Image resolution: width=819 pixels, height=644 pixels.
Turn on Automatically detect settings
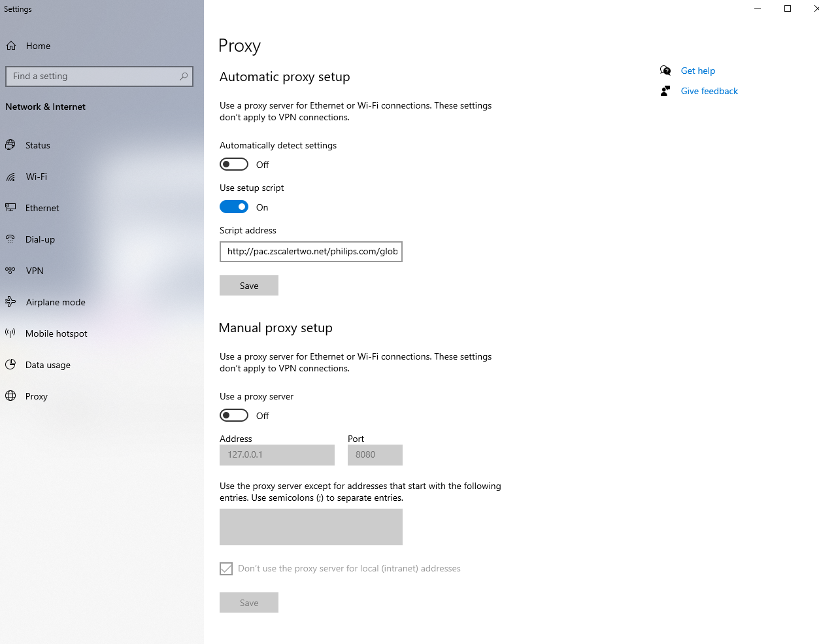coord(234,164)
